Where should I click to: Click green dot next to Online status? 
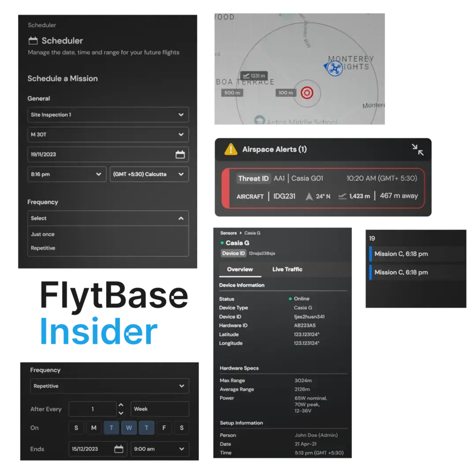tap(290, 299)
